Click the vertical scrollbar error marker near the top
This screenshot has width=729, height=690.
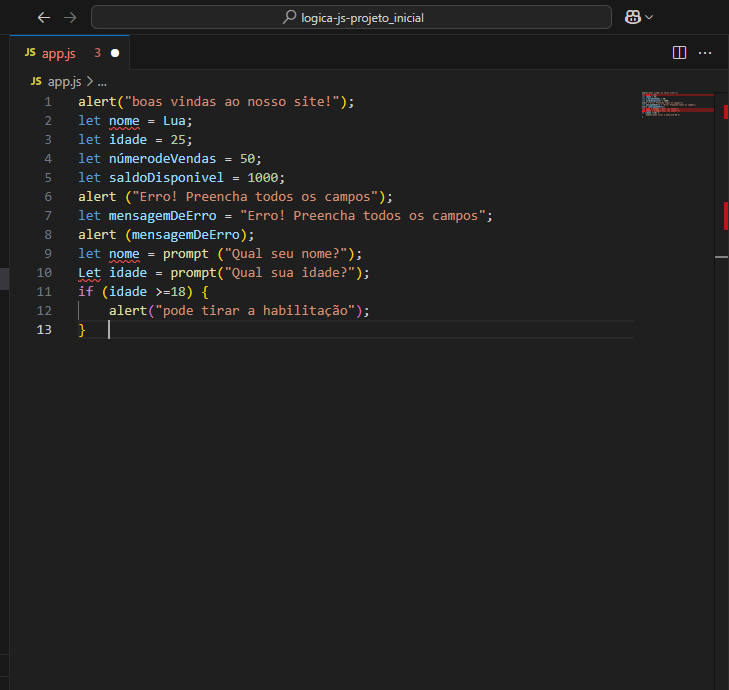coord(726,112)
